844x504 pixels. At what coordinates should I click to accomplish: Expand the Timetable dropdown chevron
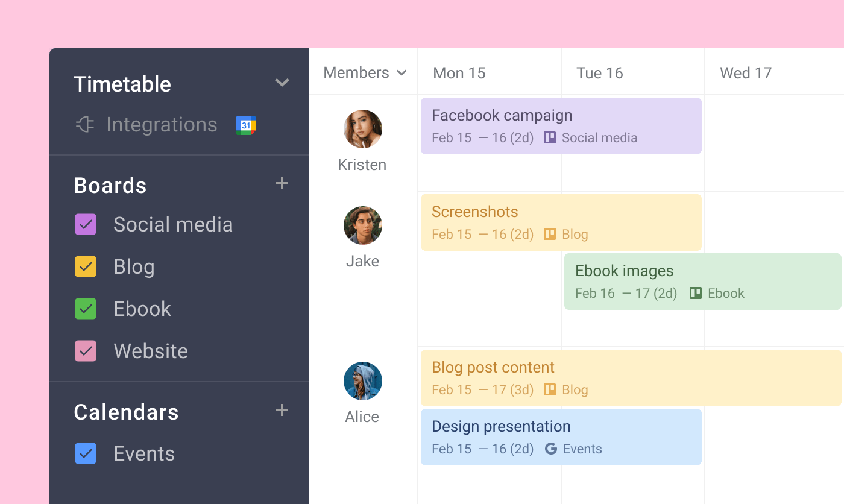click(x=282, y=83)
